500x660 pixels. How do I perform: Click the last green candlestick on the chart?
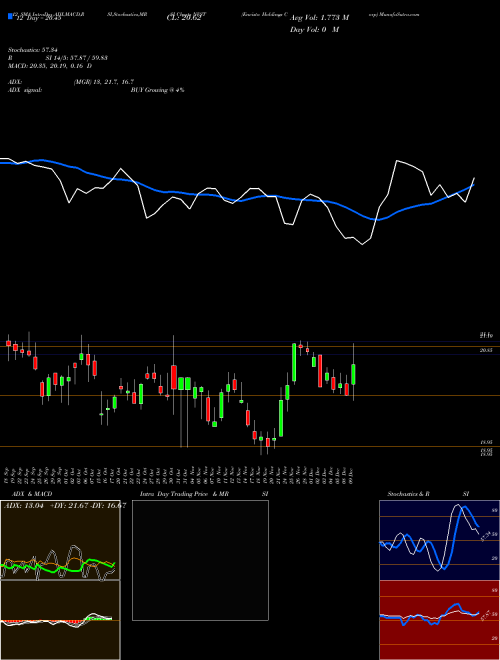coord(354,374)
